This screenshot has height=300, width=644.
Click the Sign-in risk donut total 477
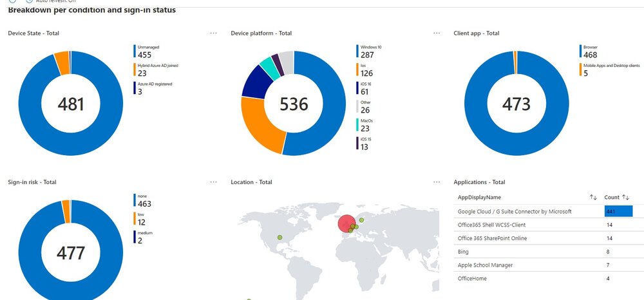pos(71,253)
